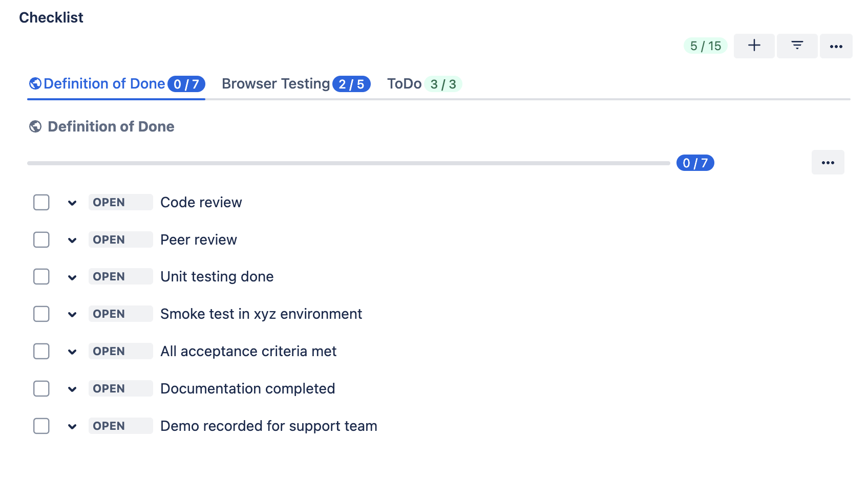Switch to the Browser Testing tab
This screenshot has width=868, height=481.
point(296,84)
